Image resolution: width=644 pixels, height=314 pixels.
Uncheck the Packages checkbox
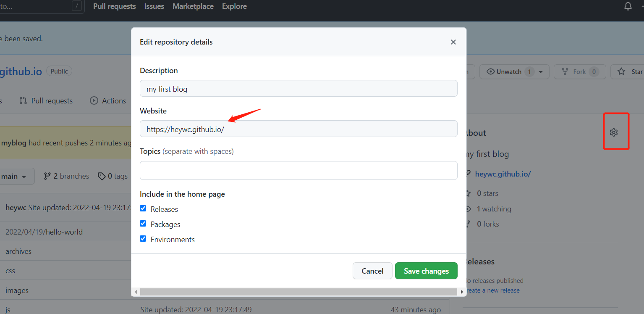tap(143, 224)
